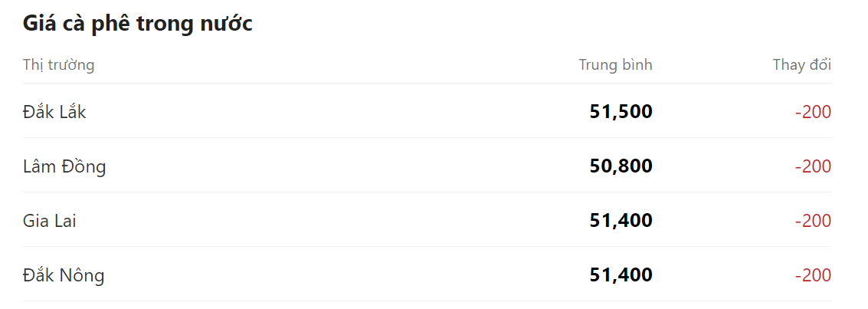Click the 51,500 average price

(x=621, y=112)
